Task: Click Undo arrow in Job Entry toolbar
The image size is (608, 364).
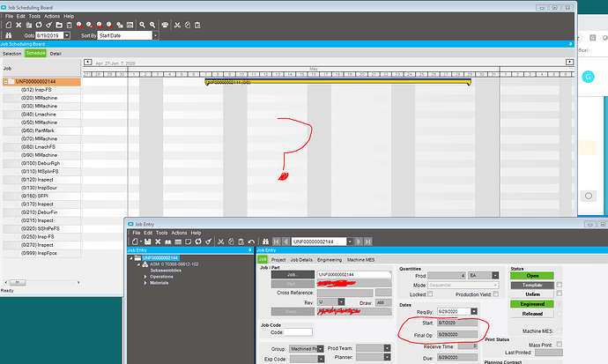Action: (251, 241)
